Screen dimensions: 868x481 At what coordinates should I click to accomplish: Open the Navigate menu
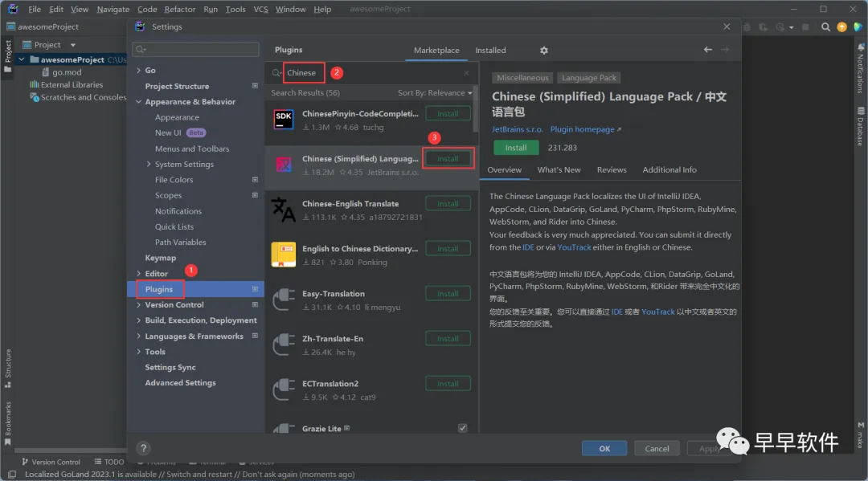point(113,10)
